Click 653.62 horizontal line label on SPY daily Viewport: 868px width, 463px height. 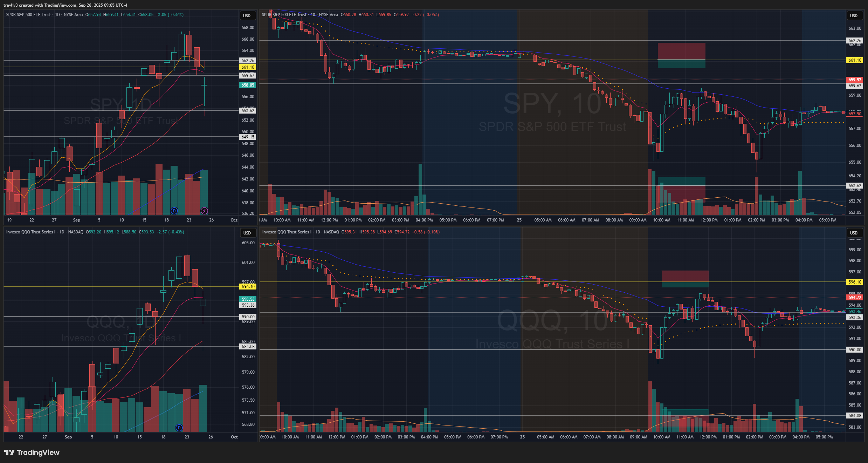[x=248, y=111]
